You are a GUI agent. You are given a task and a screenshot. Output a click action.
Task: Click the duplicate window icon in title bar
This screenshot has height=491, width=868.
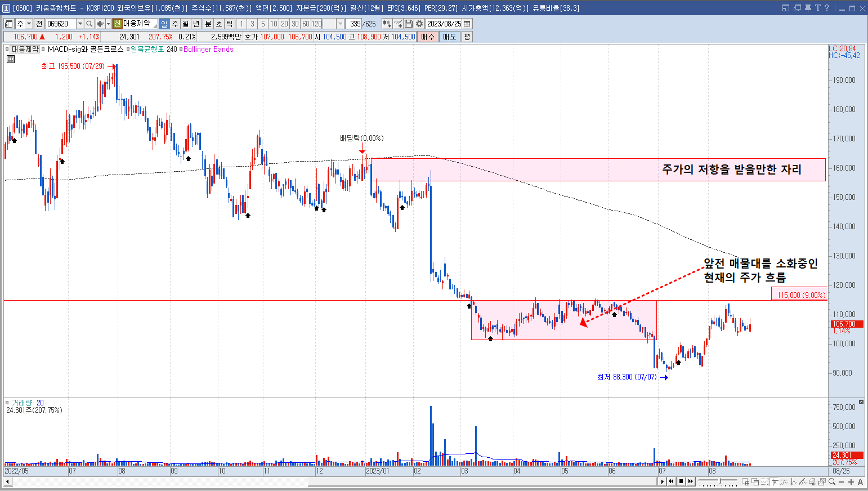point(797,8)
